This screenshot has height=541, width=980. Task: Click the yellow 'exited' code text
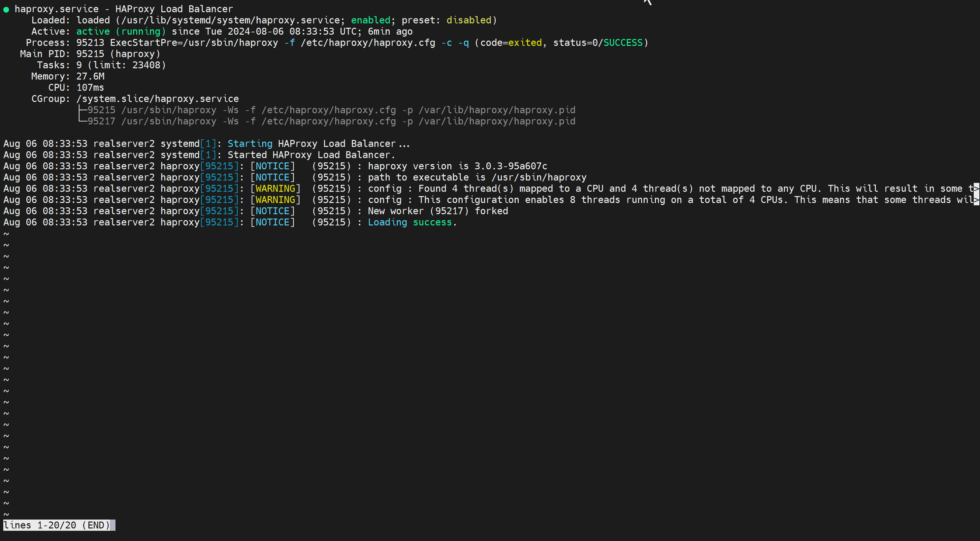coord(525,43)
